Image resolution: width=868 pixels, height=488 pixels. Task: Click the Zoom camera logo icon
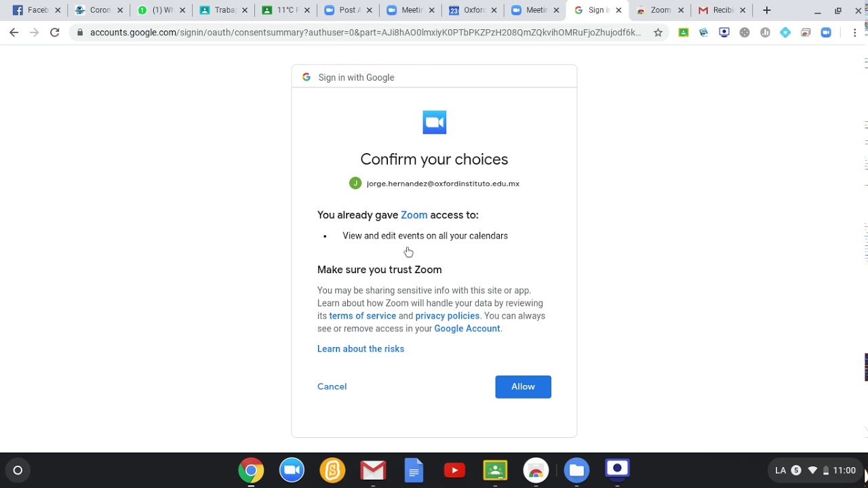coord(434,122)
